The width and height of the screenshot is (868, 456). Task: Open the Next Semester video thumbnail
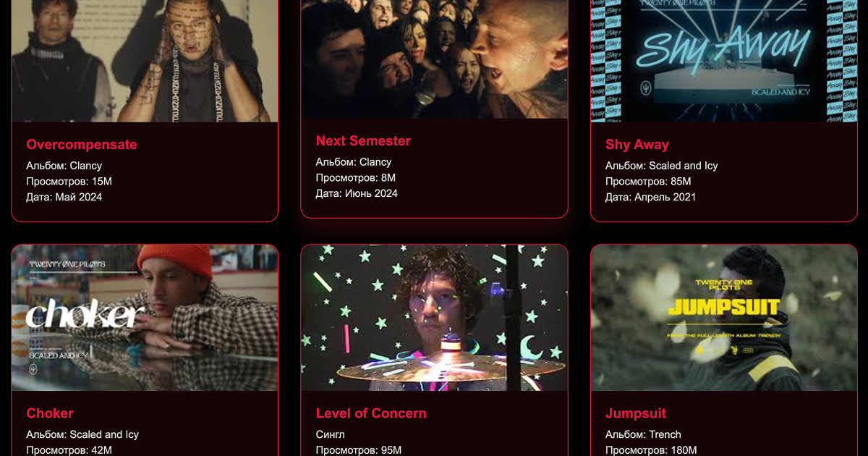[x=434, y=59]
